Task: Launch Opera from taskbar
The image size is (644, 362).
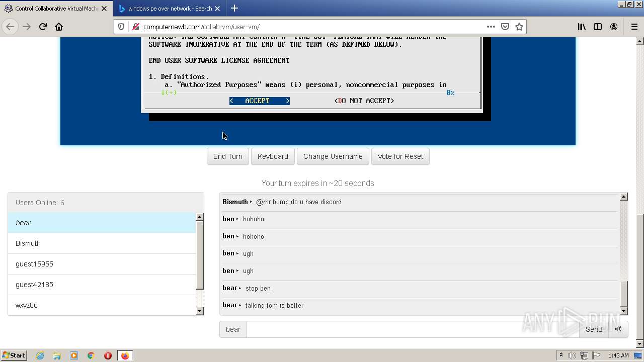Action: tap(108, 355)
